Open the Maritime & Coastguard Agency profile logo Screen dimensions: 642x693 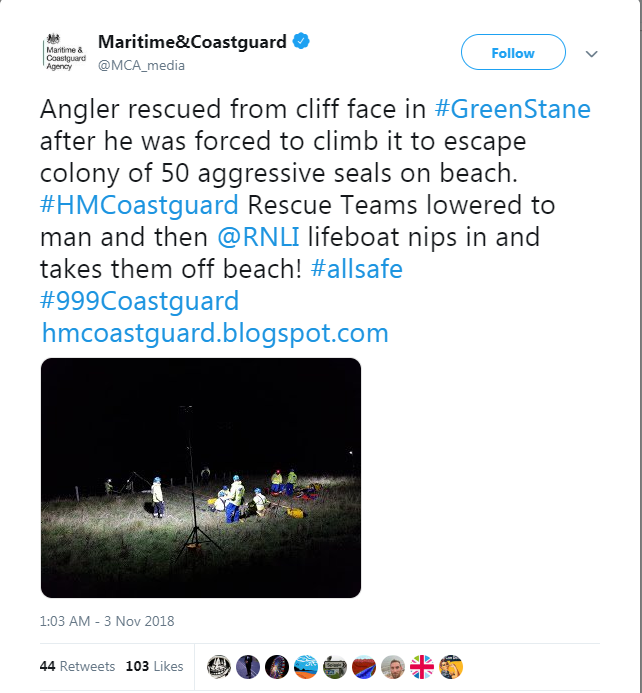[x=65, y=52]
